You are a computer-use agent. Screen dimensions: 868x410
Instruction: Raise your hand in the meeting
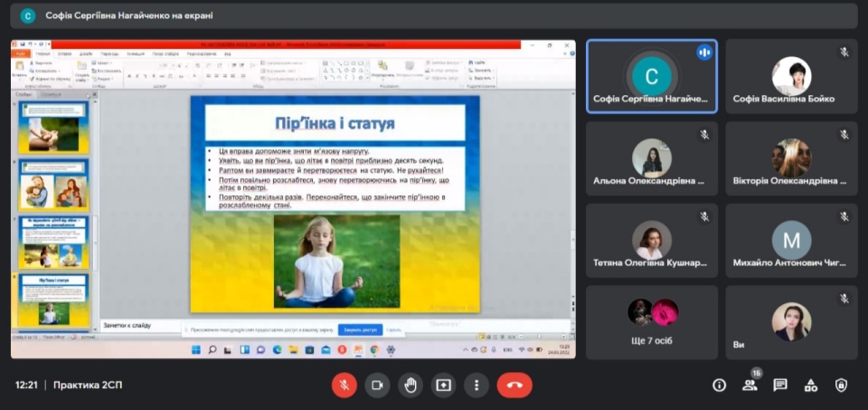tap(410, 385)
